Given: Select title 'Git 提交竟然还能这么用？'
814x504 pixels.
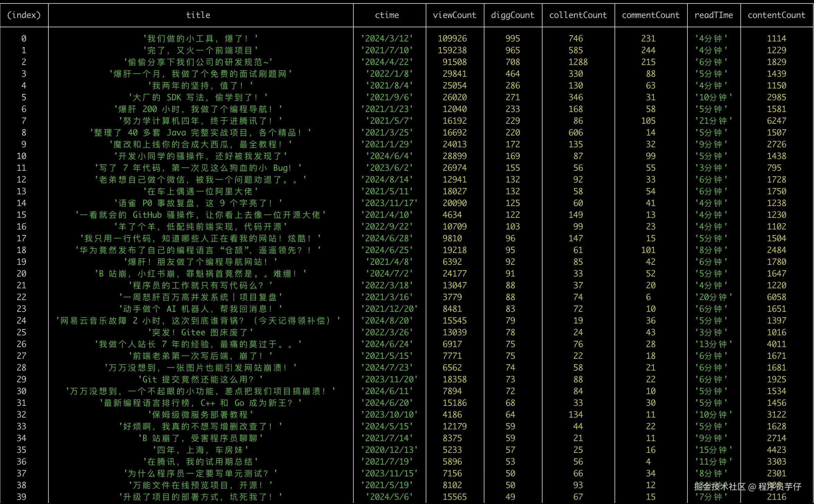Looking at the screenshot, I should (x=201, y=379).
